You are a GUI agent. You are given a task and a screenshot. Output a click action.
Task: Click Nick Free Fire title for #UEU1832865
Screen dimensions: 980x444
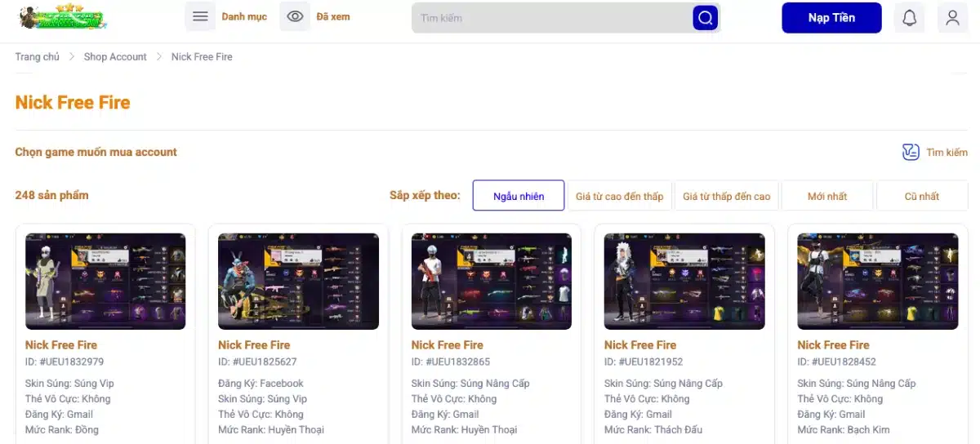click(x=447, y=345)
